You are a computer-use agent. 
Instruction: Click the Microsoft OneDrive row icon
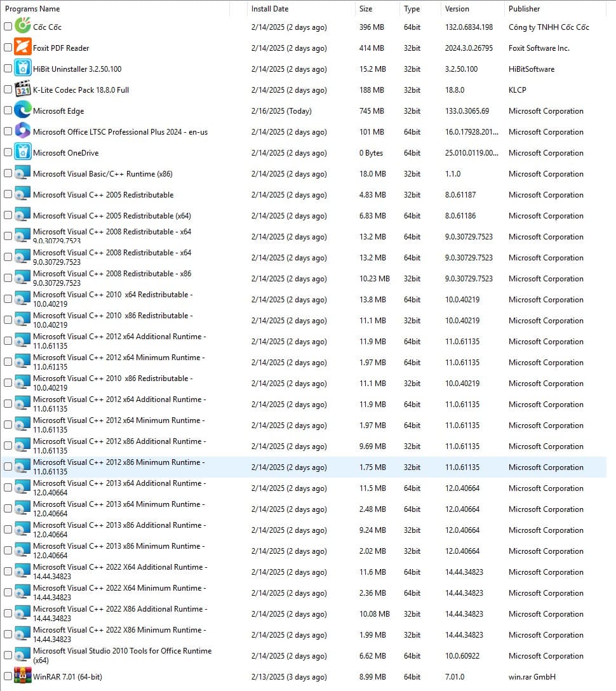[x=22, y=152]
